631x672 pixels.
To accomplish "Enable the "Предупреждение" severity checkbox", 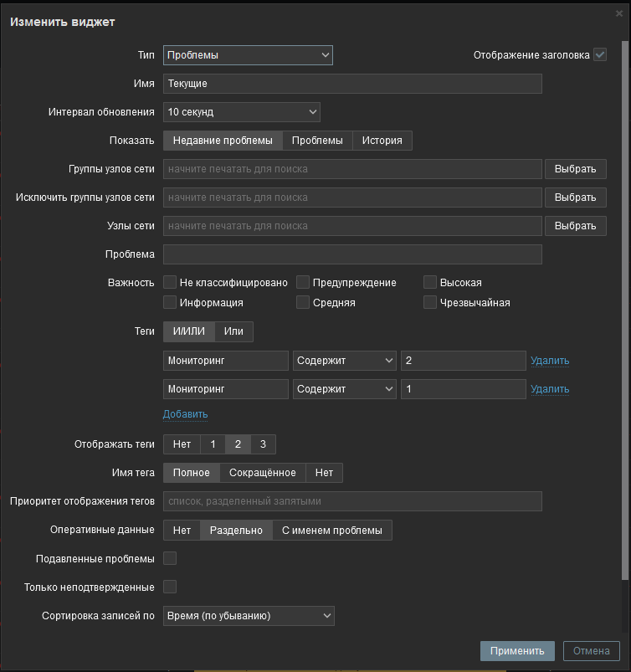I will [303, 282].
